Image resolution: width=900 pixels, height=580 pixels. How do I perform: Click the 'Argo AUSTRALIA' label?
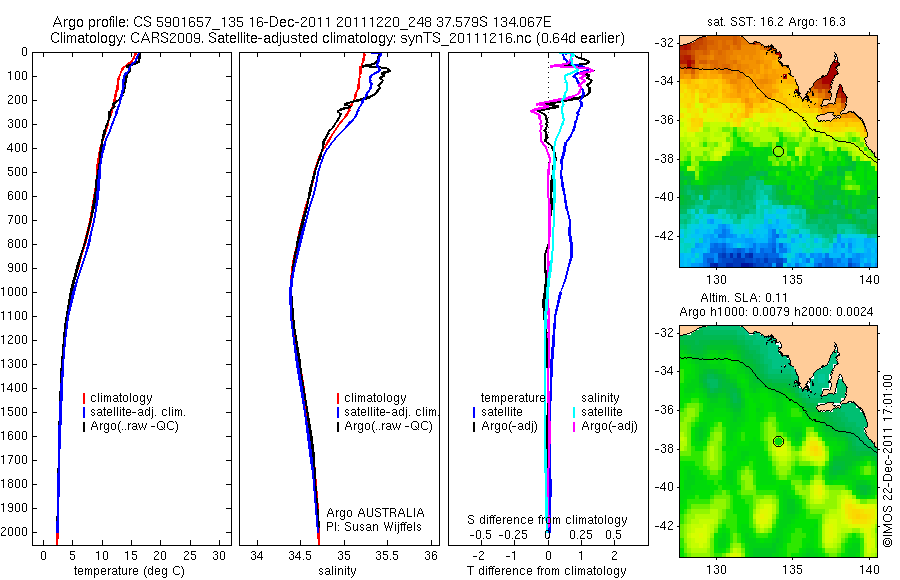375,513
